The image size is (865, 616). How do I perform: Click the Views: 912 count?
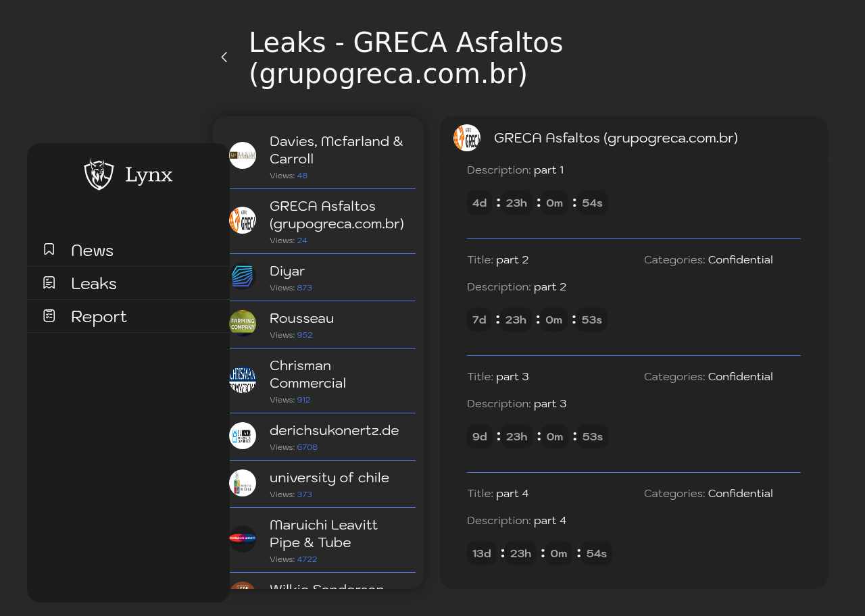click(x=290, y=400)
